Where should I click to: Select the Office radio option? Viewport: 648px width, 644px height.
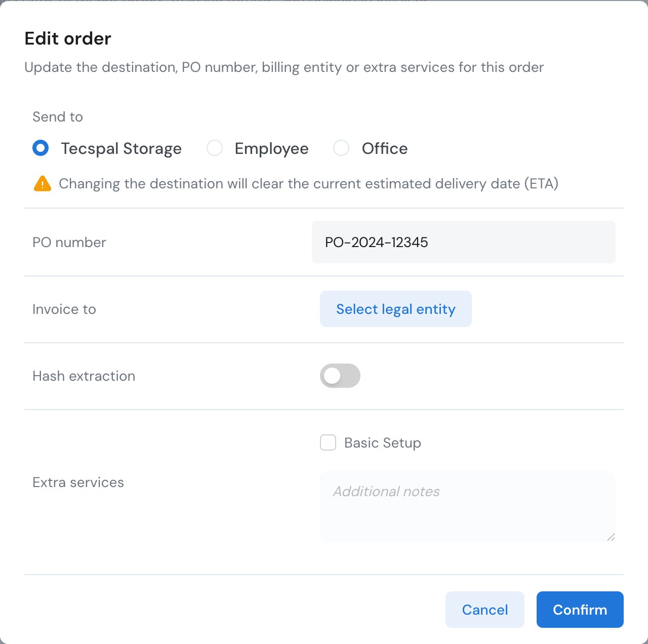(341, 148)
